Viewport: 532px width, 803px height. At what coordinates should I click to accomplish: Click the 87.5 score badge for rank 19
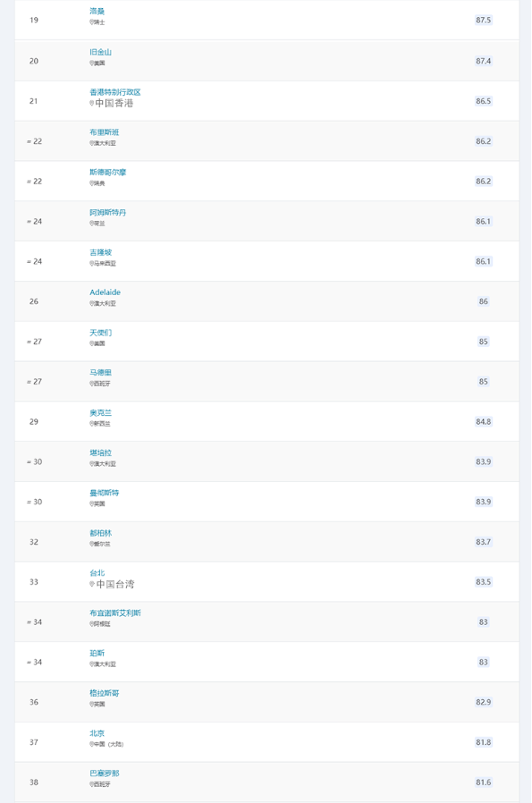pos(484,20)
